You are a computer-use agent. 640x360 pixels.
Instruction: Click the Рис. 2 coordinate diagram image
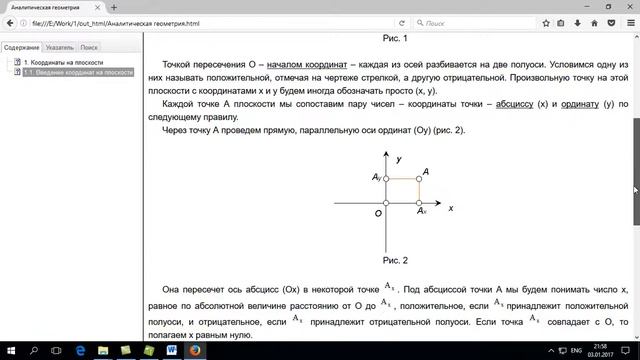pos(394,201)
